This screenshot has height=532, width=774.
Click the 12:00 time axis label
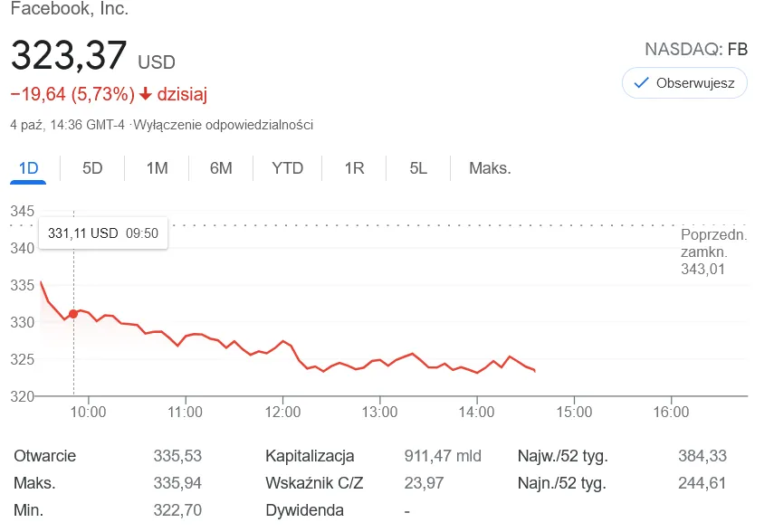point(282,412)
